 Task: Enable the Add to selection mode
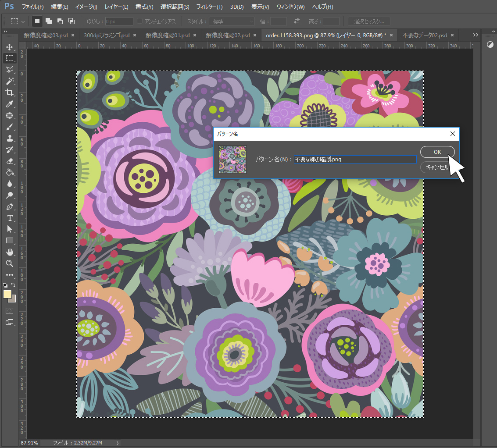[49, 21]
